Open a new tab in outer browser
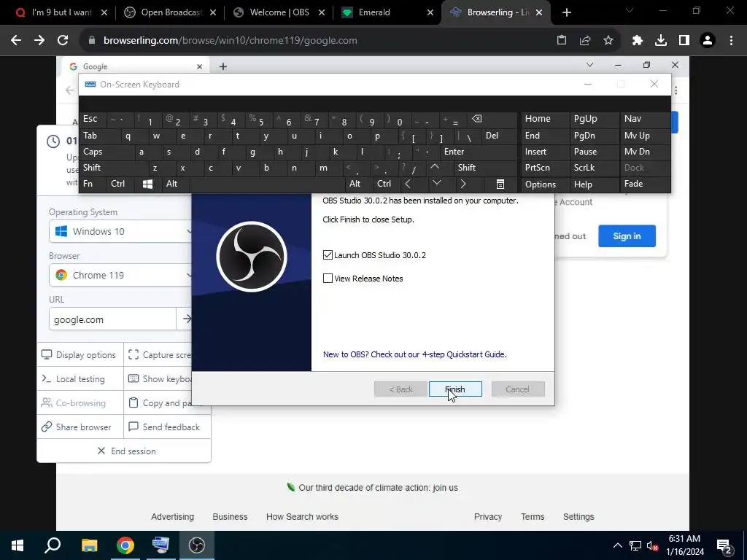 [566, 12]
